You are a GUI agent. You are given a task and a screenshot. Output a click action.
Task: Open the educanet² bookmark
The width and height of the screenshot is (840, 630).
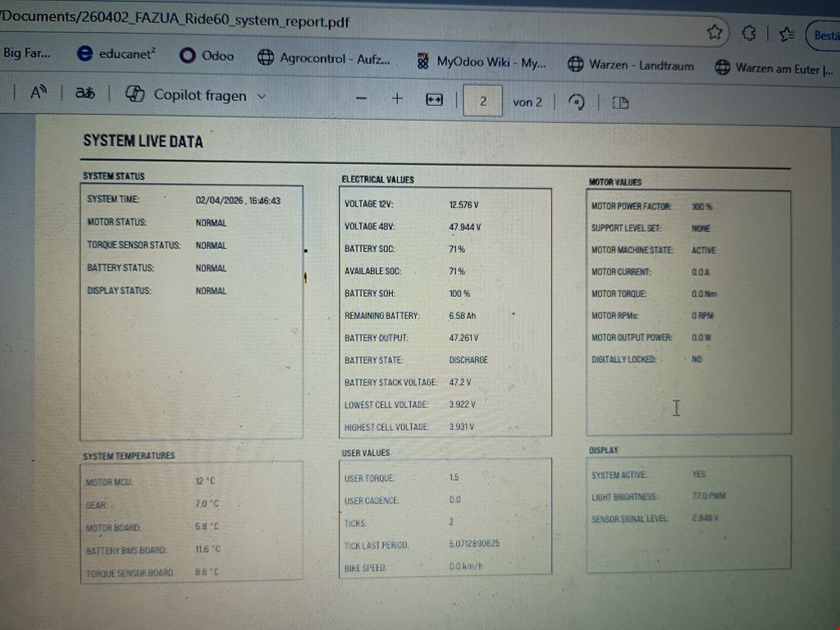click(116, 53)
